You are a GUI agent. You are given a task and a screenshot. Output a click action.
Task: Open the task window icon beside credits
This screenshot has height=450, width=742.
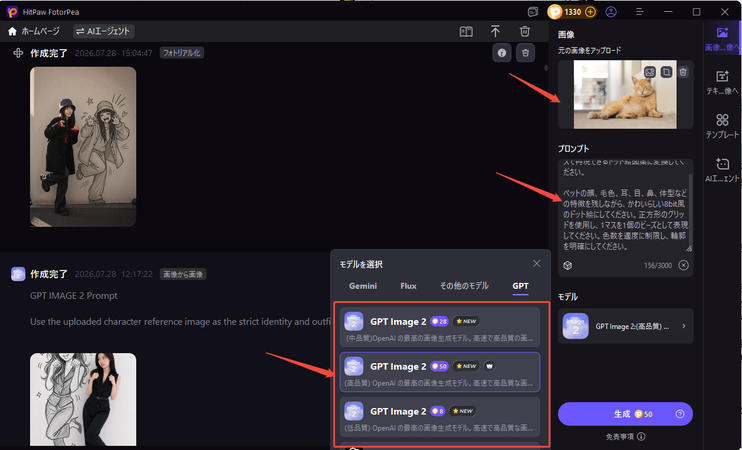point(533,12)
